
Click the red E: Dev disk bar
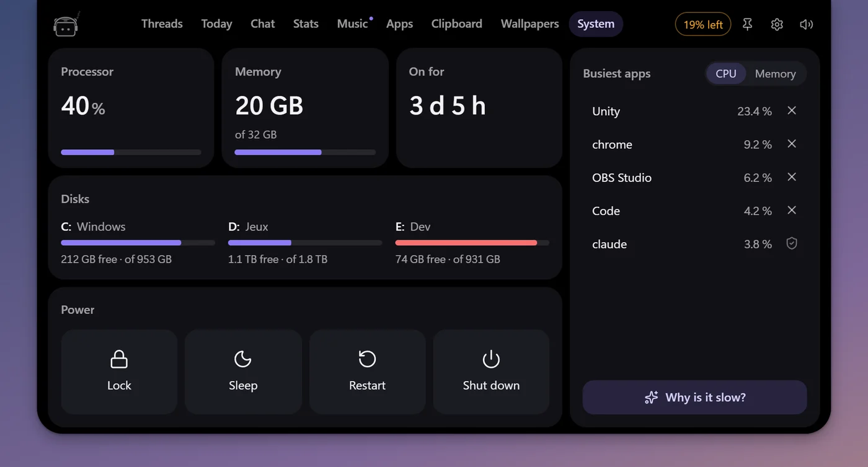pyautogui.click(x=472, y=243)
